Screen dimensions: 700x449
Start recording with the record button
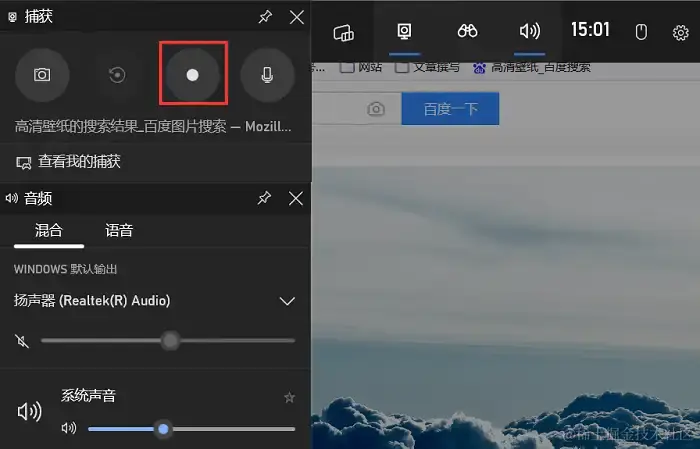point(192,75)
